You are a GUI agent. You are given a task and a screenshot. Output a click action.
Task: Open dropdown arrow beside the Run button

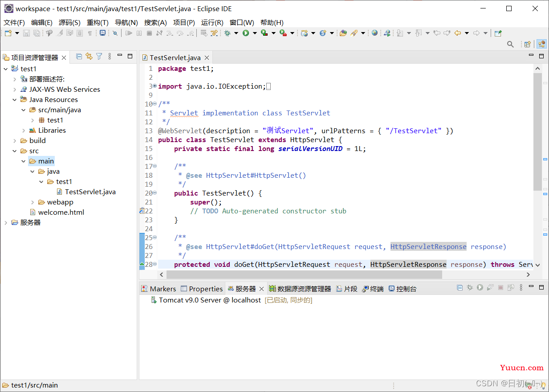click(255, 33)
